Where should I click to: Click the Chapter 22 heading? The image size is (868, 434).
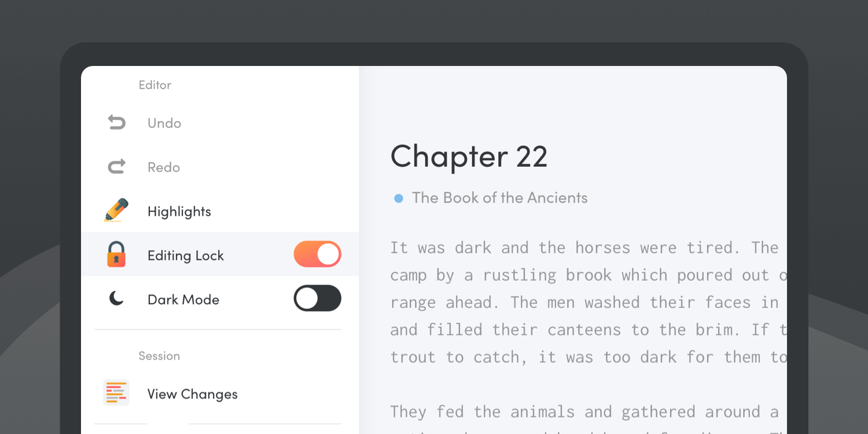coord(469,157)
